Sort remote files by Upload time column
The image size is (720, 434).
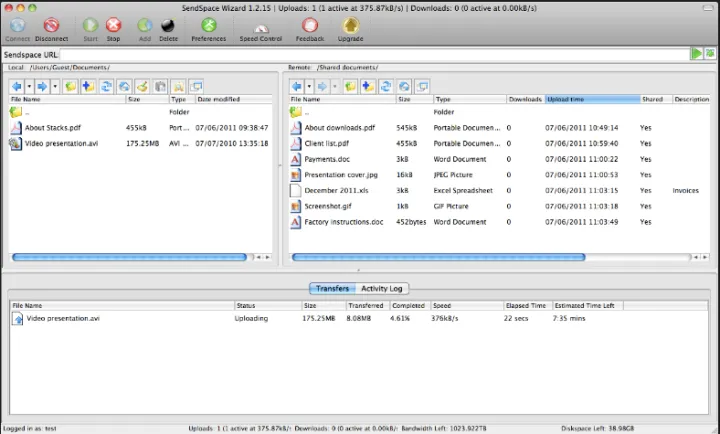pyautogui.click(x=590, y=100)
